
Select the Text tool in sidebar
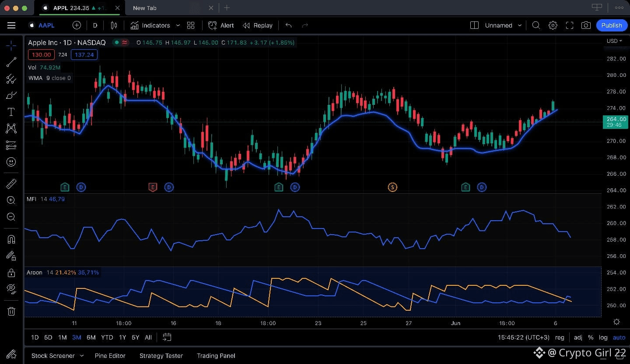click(x=11, y=112)
